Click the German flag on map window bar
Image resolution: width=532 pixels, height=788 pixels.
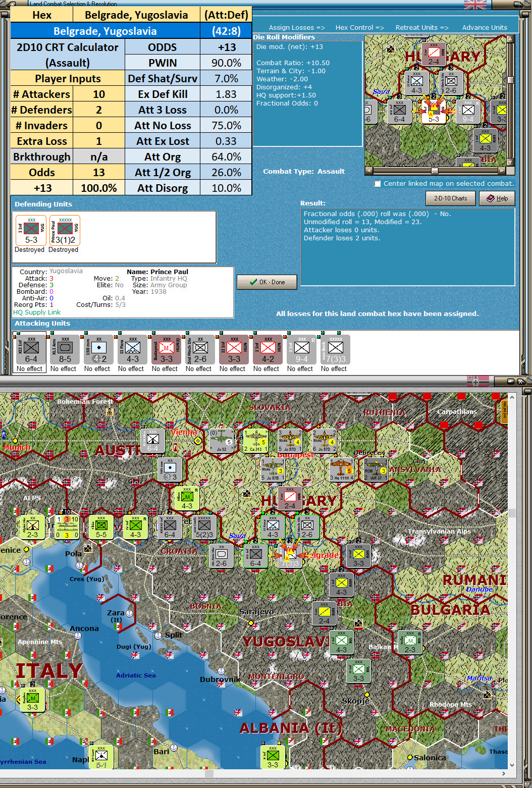coord(477,381)
